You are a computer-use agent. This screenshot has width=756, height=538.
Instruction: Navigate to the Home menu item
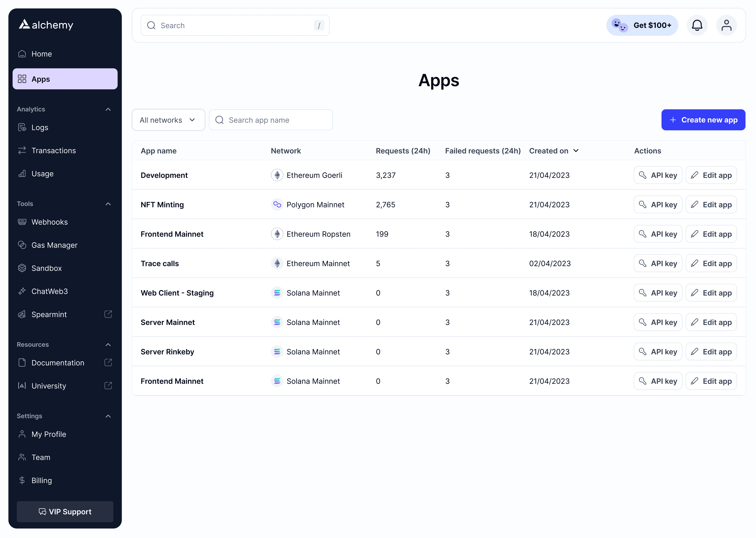pos(41,54)
